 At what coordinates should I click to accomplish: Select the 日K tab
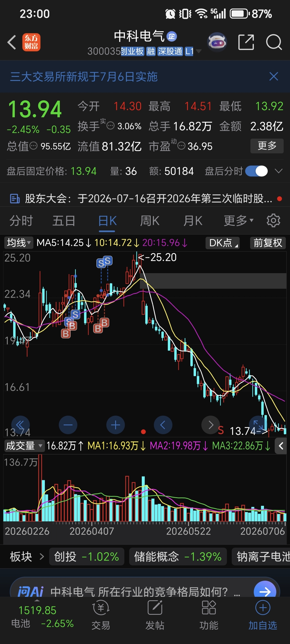click(x=107, y=221)
